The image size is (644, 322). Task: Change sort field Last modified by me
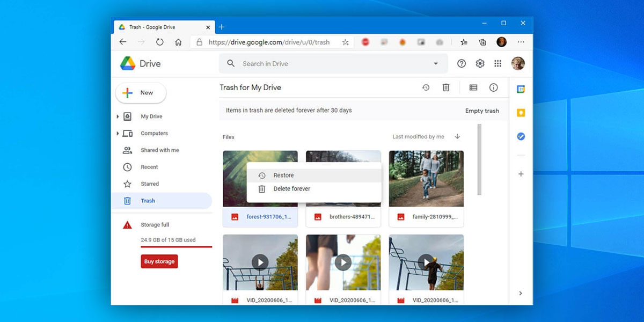[x=418, y=136]
